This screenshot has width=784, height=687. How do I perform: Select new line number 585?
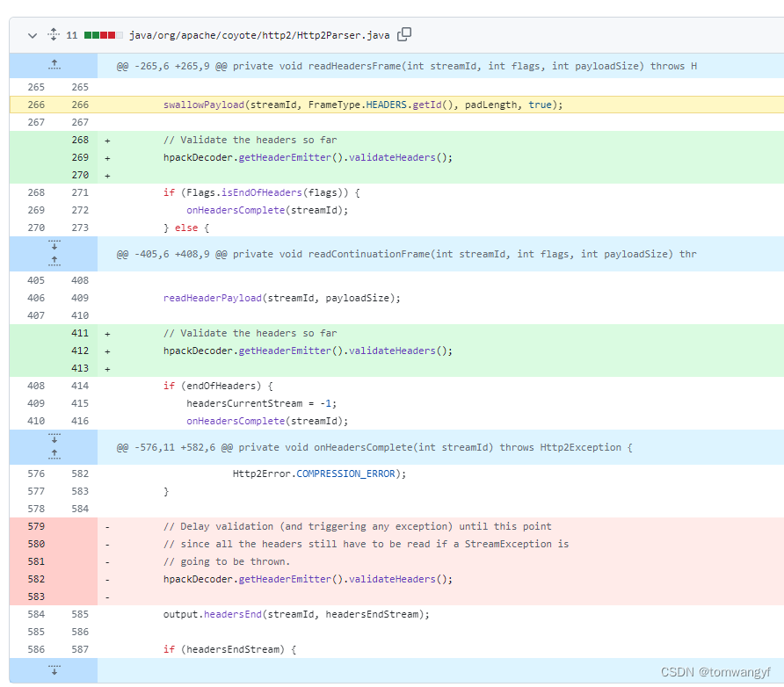coord(80,614)
